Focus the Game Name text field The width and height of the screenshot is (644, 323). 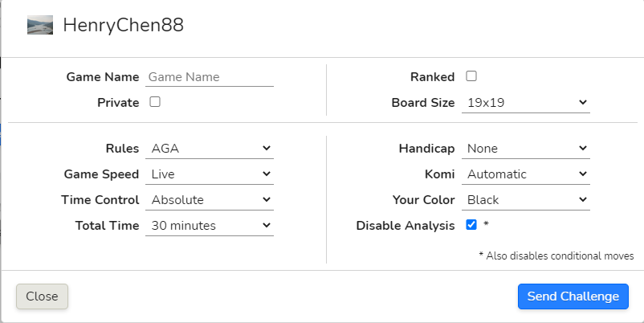(x=210, y=77)
